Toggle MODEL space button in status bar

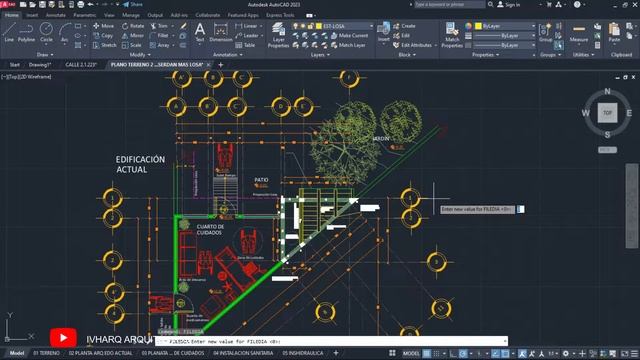411,353
